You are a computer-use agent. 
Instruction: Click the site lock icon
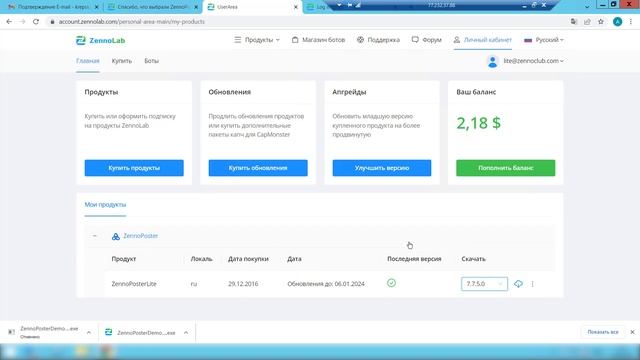(x=52, y=22)
